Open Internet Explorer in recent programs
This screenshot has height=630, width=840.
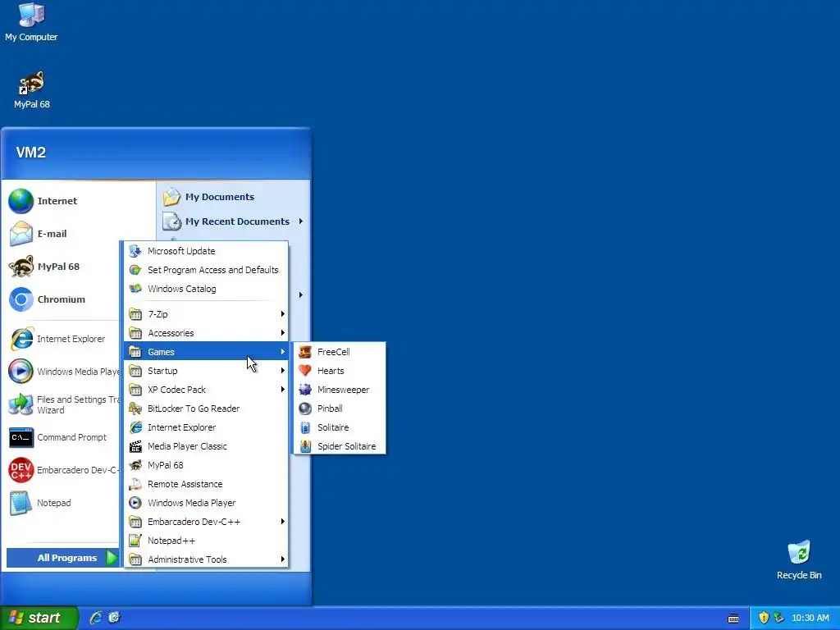[62, 339]
